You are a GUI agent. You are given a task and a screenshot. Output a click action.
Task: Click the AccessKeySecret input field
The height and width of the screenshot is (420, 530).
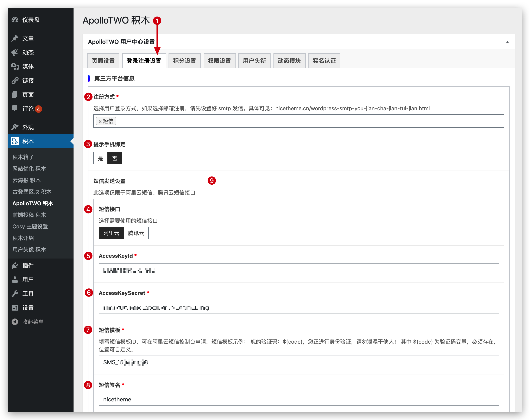pos(299,307)
